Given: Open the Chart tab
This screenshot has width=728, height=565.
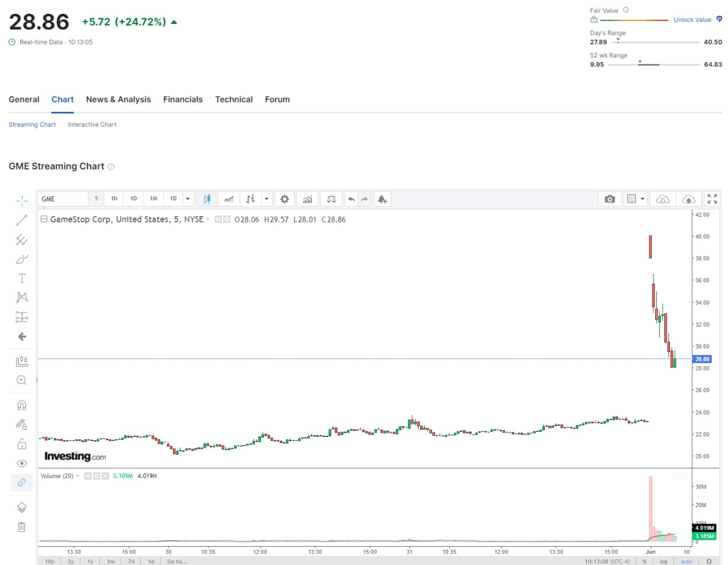Looking at the screenshot, I should (63, 99).
